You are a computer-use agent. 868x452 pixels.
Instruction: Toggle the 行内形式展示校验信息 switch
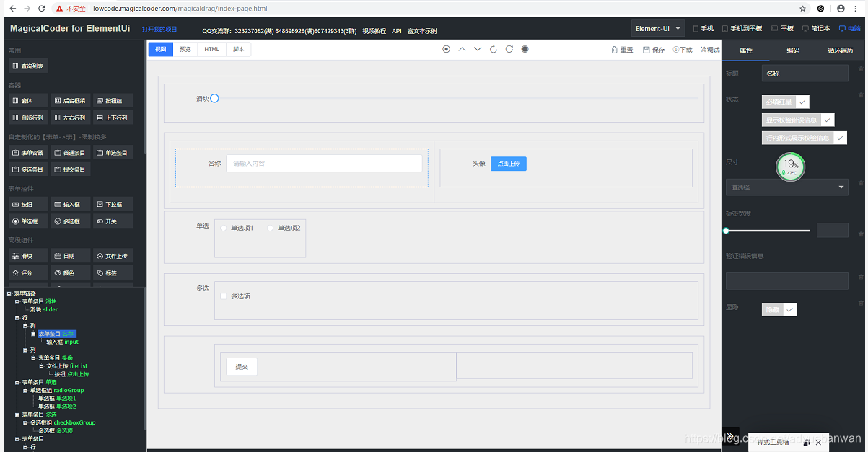click(804, 137)
